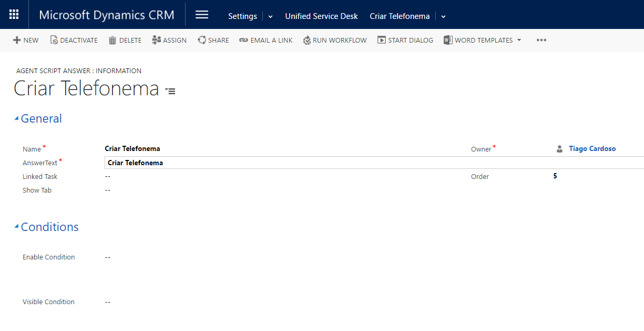Viewport: 644px width, 331px height.
Task: Open the Tiago Cardoso owner link
Action: 592,149
